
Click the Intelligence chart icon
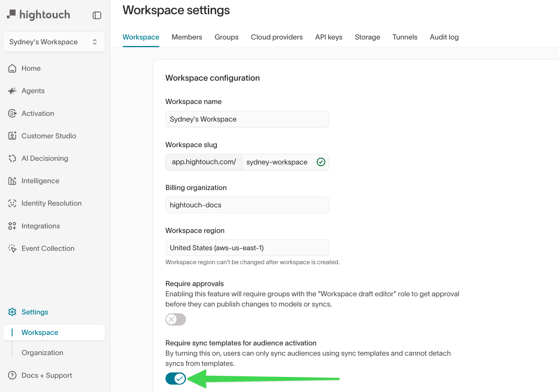[x=12, y=181]
